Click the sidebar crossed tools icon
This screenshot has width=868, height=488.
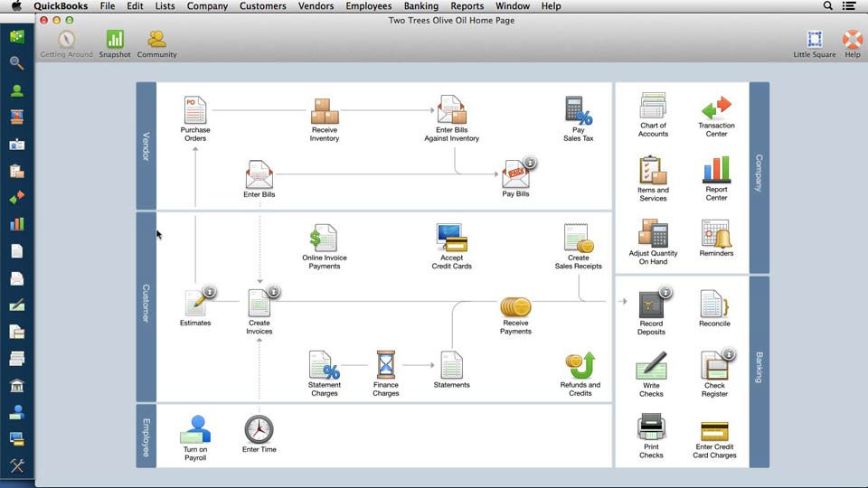[16, 466]
